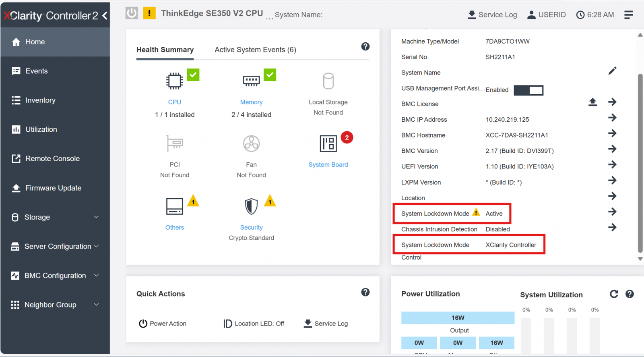Click the PCI card icon
Image resolution: width=644 pixels, height=357 pixels.
[175, 143]
